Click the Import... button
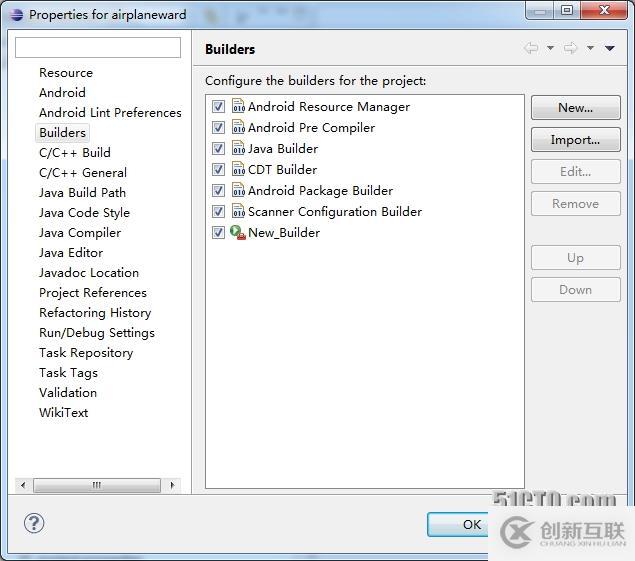The width and height of the screenshot is (635, 561). [575, 139]
